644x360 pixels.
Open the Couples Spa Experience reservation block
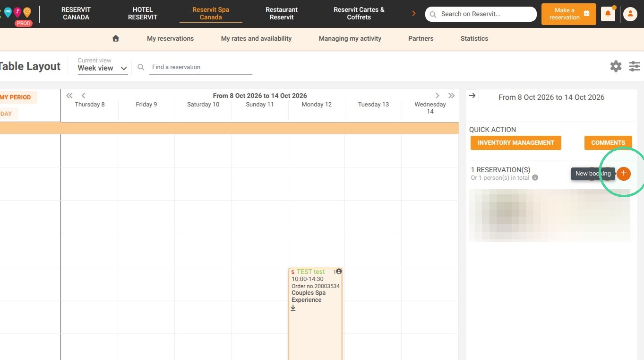[315, 314]
